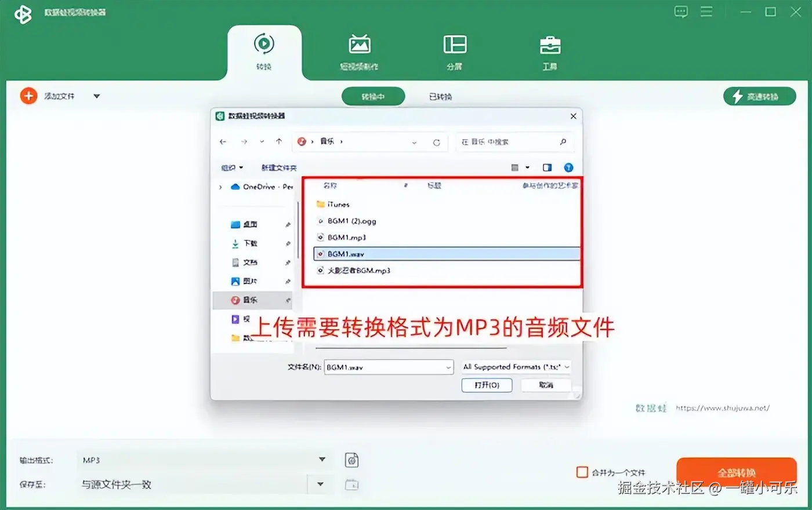
Task: Click the orange 全部转换 button
Action: [736, 472]
